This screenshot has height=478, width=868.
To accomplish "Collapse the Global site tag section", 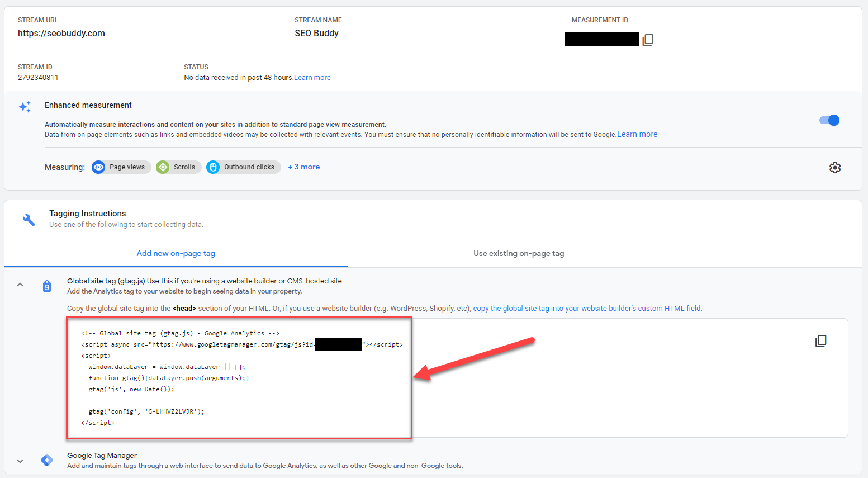I will click(20, 285).
